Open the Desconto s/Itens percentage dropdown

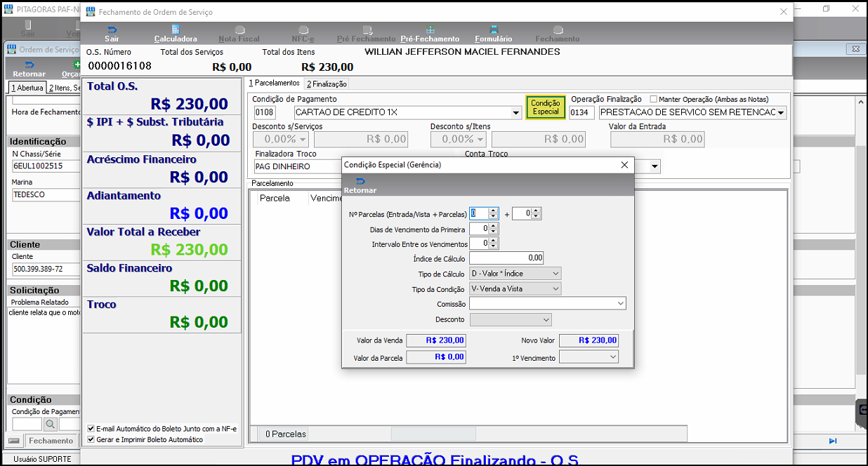point(482,139)
